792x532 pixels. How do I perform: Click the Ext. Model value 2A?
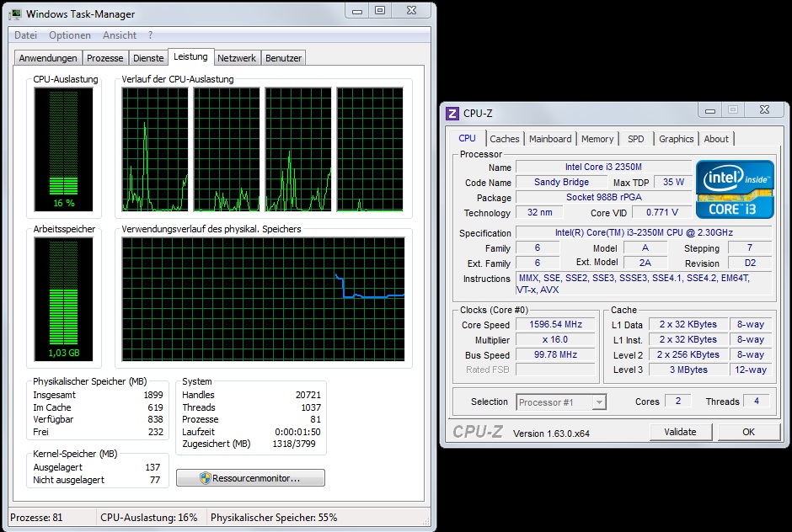(x=645, y=263)
